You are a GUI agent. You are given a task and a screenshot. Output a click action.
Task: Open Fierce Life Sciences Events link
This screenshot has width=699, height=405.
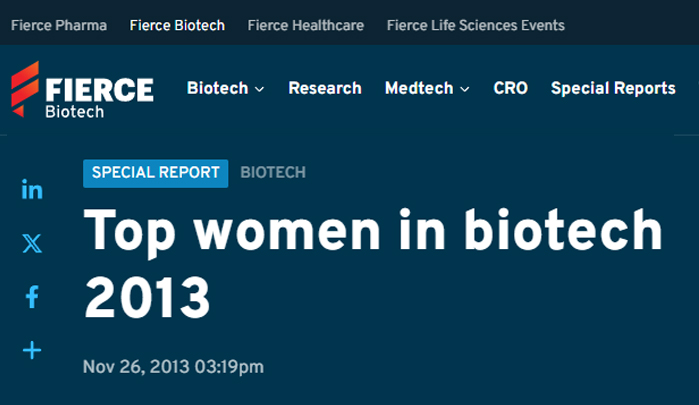click(476, 25)
